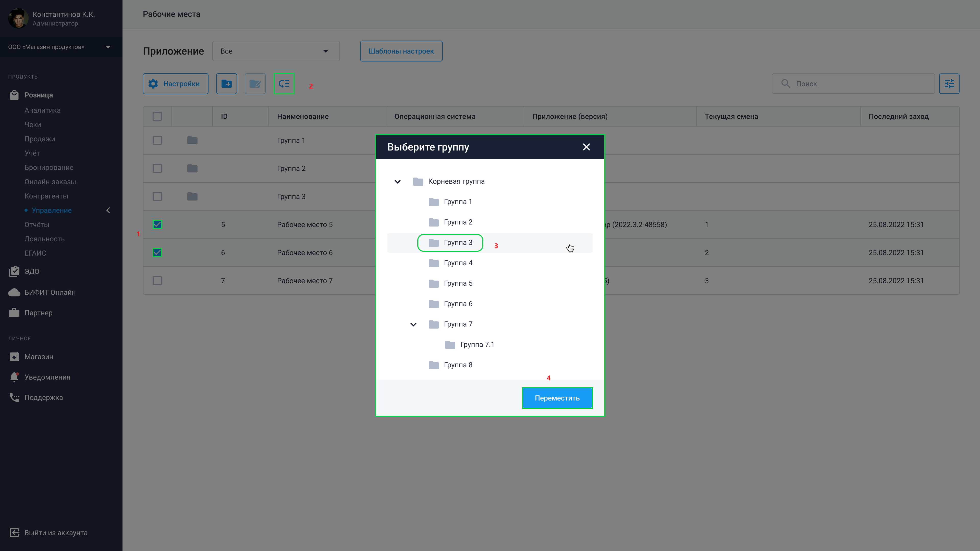Click the Переместить button
980x551 pixels.
(557, 398)
